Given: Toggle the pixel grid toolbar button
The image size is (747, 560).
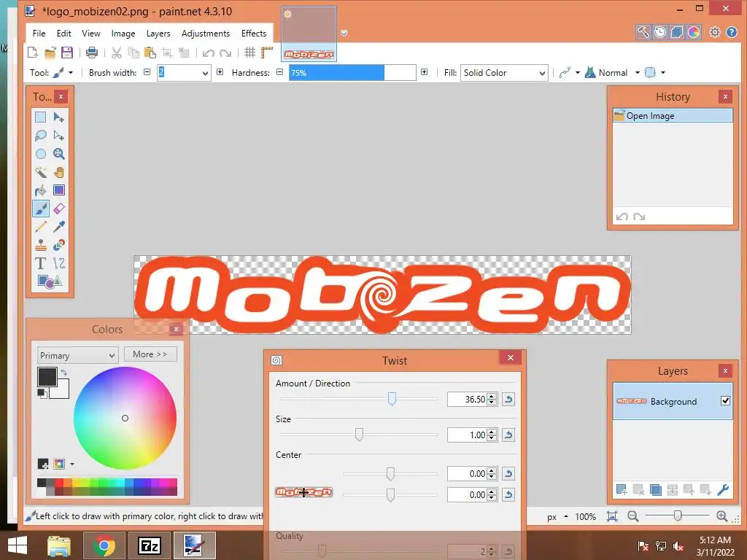Looking at the screenshot, I should point(249,52).
